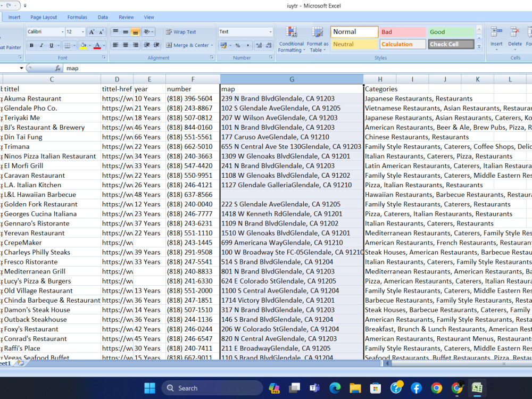Screen dimensions: 532x399
Task: Open File Explorer from taskbar
Action: pos(355,388)
